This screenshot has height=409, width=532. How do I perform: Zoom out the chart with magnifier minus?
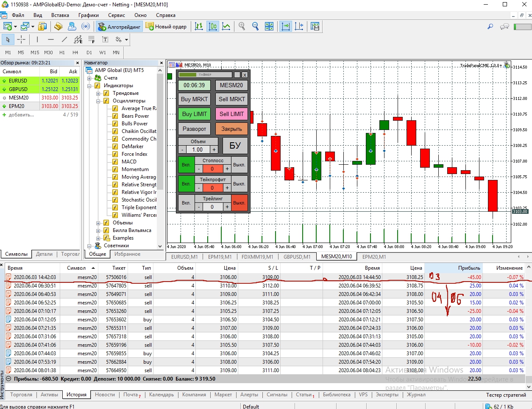(255, 27)
